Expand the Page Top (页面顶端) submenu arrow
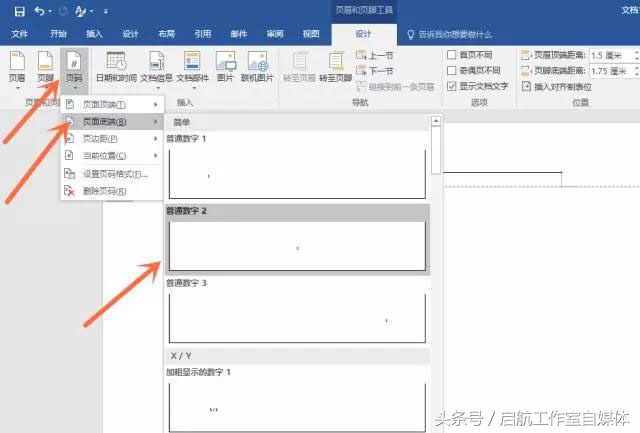The height and width of the screenshot is (433, 640). (156, 104)
